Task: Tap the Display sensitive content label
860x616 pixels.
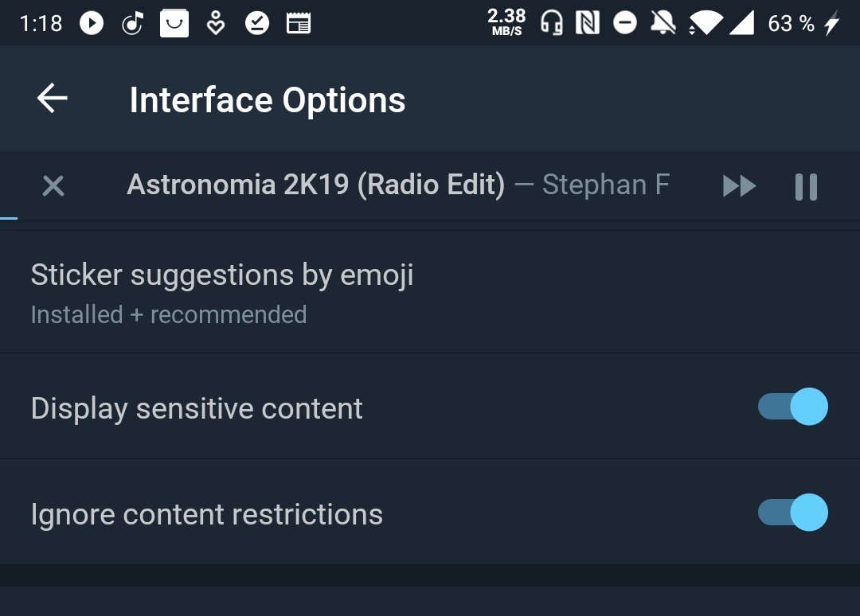Action: [197, 408]
